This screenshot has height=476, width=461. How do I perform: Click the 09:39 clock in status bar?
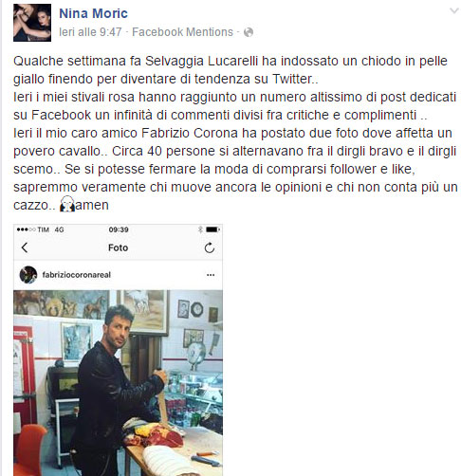coord(119,229)
